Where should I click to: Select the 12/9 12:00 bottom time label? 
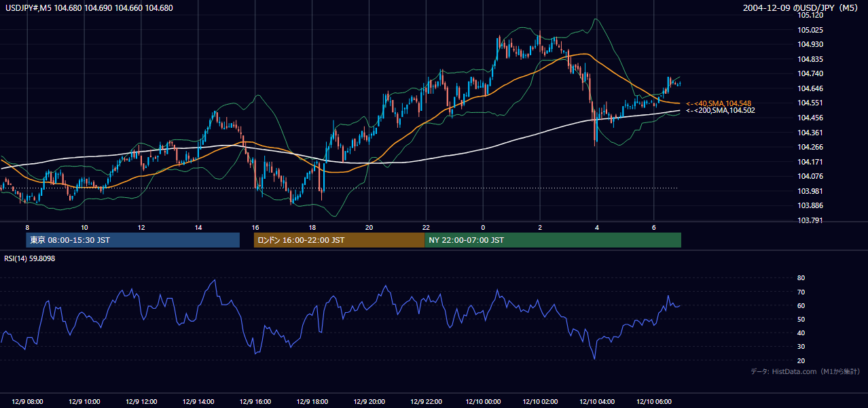click(141, 402)
